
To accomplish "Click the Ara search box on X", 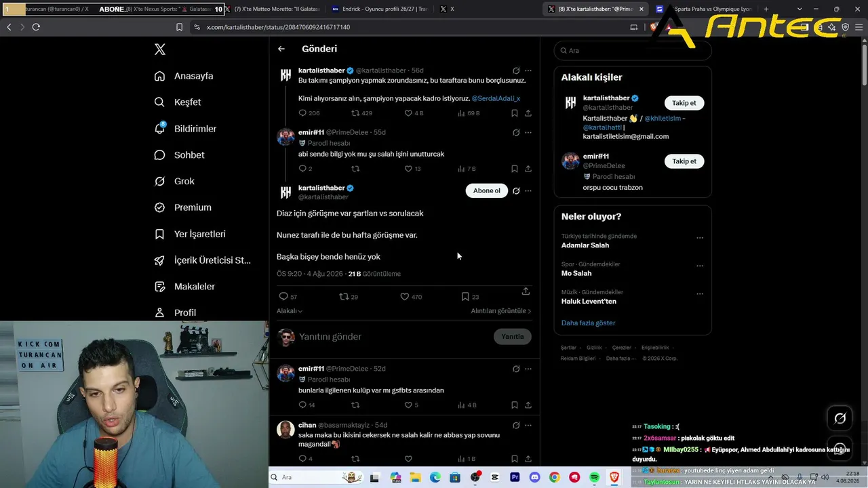I will pyautogui.click(x=633, y=51).
